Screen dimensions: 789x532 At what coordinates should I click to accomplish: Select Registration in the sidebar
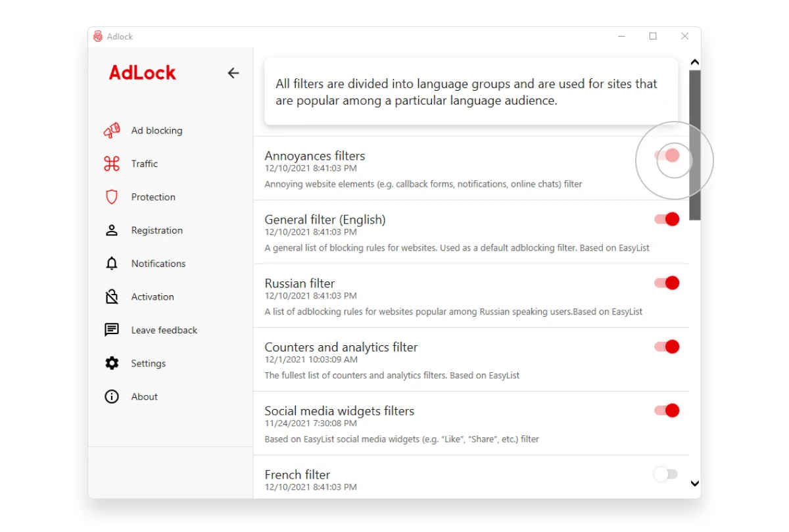tap(156, 230)
